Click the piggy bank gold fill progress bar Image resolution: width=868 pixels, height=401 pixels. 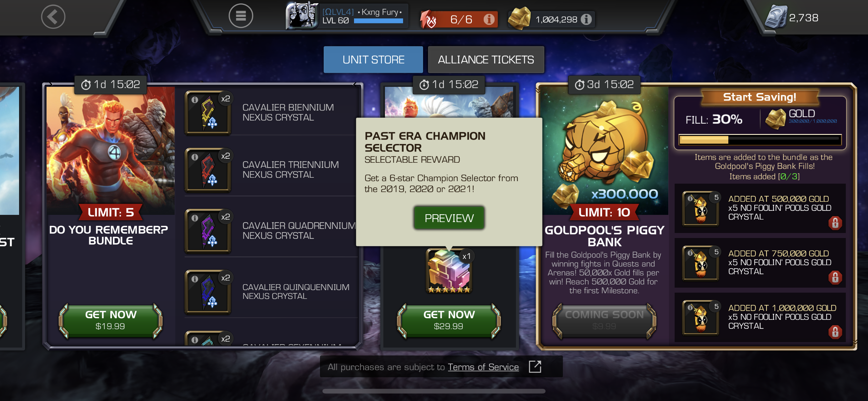[x=760, y=140]
